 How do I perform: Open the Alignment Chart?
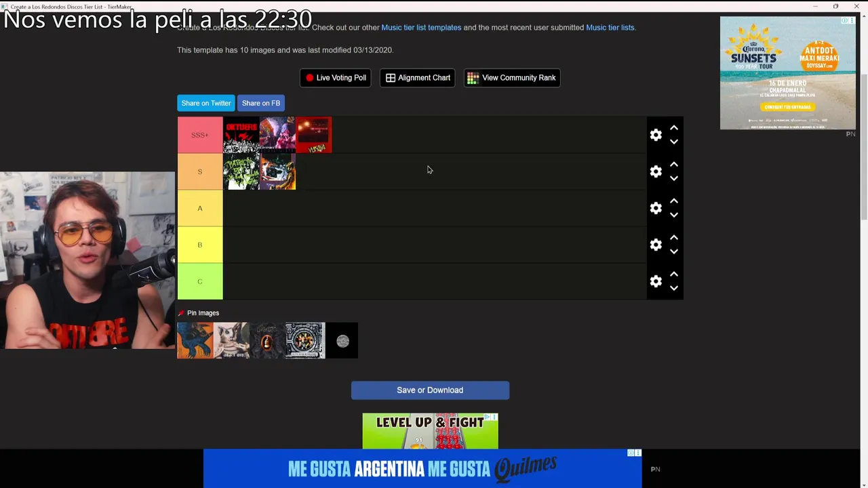pos(418,78)
